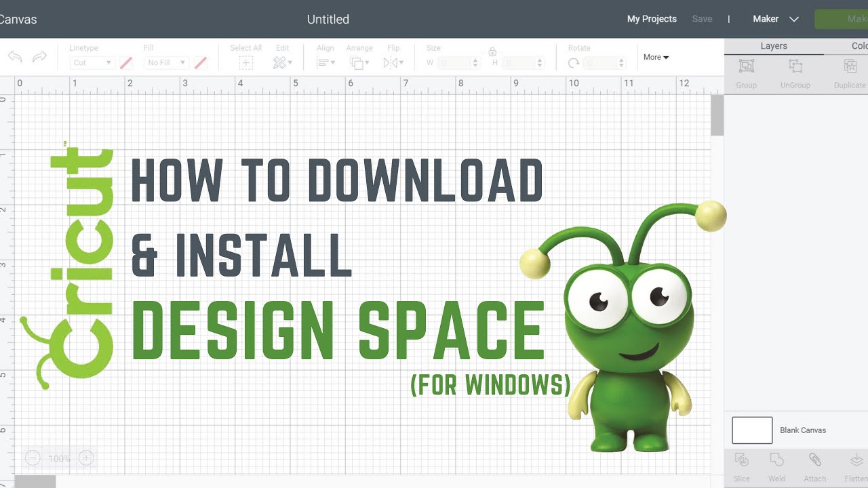This screenshot has width=868, height=488.
Task: Click the Undo arrow icon
Action: point(15,57)
